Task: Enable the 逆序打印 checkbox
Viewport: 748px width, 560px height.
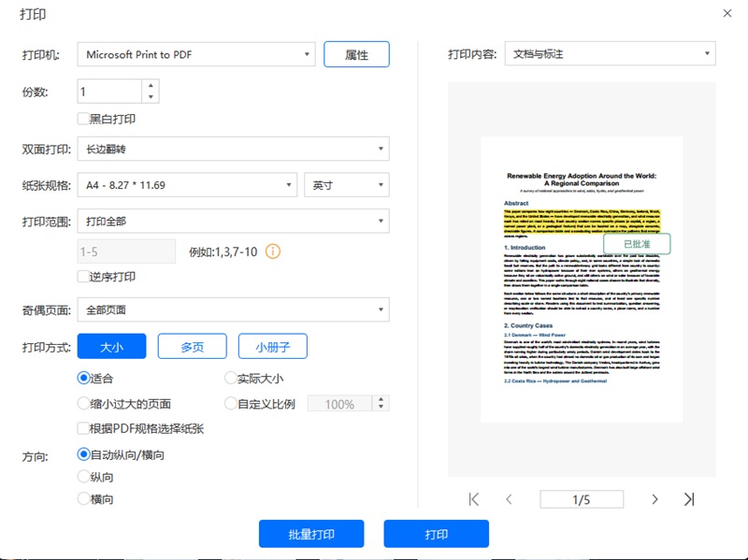Action: click(83, 277)
